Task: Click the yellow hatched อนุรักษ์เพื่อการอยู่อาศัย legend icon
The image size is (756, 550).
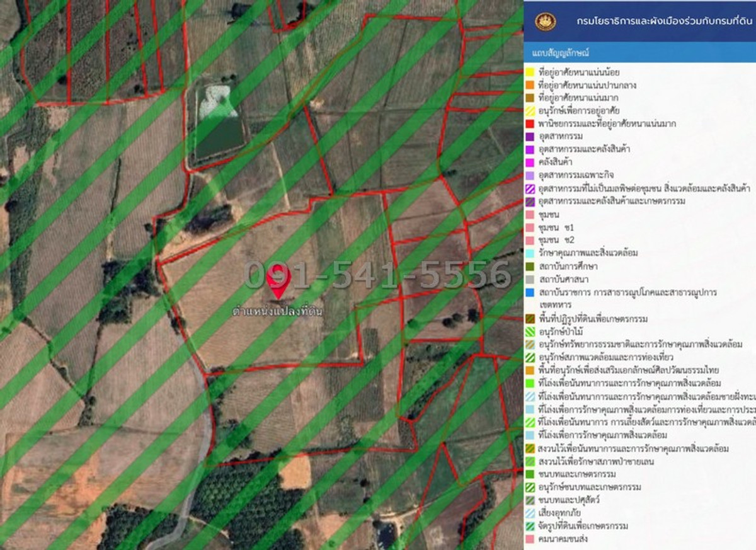Action: (531, 110)
